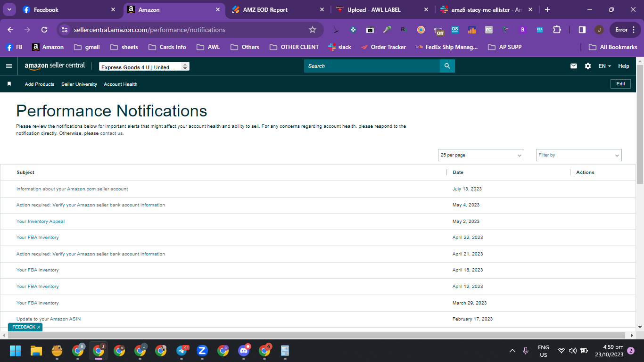Go back with the browser back arrow

11,30
